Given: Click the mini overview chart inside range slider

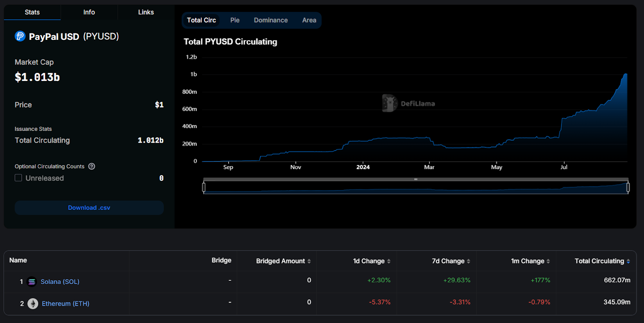Looking at the screenshot, I should [416, 188].
